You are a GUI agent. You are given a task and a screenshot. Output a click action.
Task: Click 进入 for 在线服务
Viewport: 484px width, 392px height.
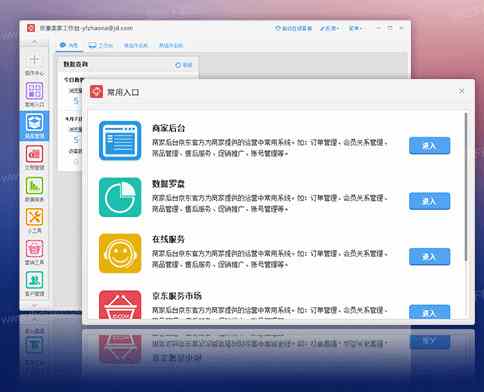pos(429,257)
